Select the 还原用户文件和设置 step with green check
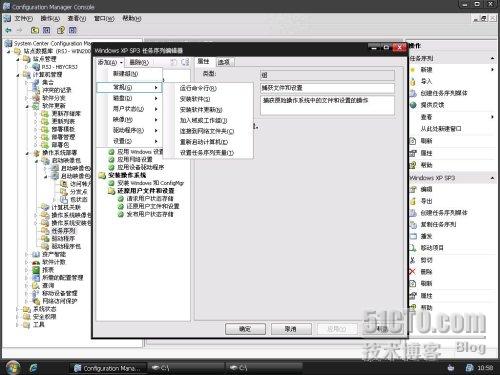 pyautogui.click(x=149, y=207)
